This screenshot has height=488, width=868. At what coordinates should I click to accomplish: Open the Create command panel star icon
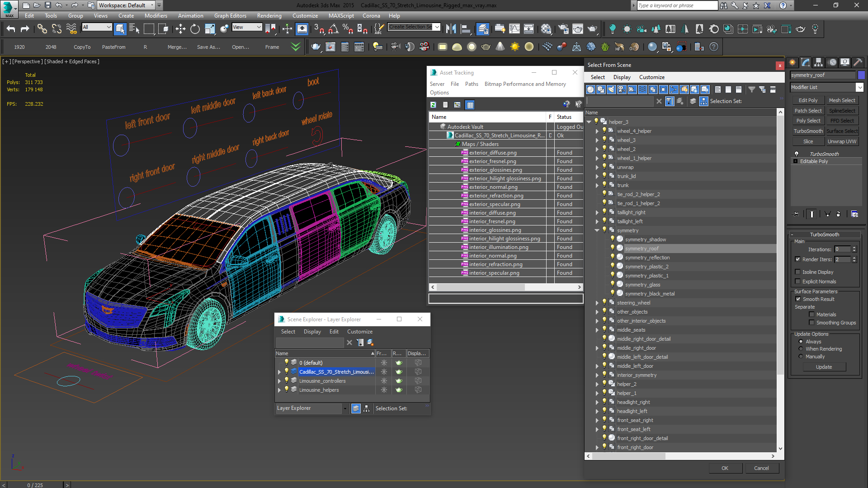pos(793,62)
